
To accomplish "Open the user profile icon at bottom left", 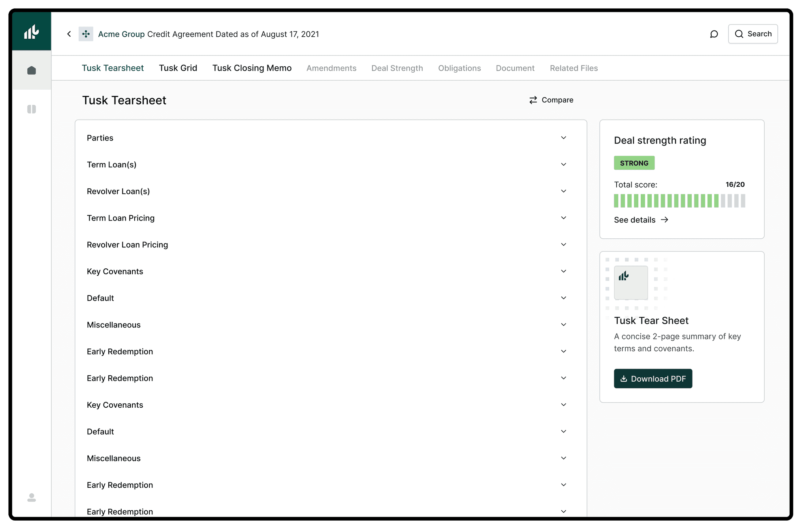I will tap(32, 498).
